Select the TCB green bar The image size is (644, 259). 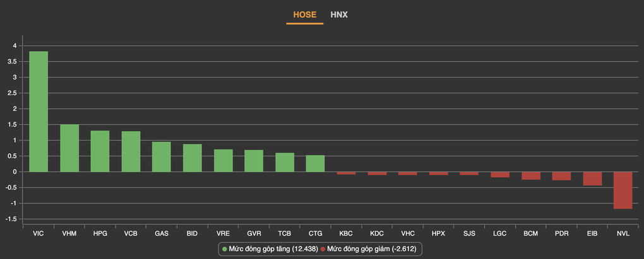[285, 163]
